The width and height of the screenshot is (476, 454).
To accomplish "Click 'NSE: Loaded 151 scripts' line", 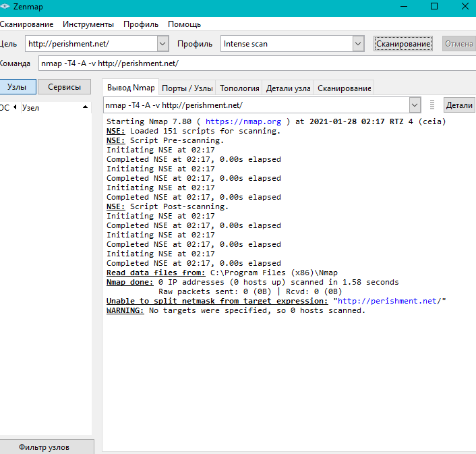I will (194, 131).
